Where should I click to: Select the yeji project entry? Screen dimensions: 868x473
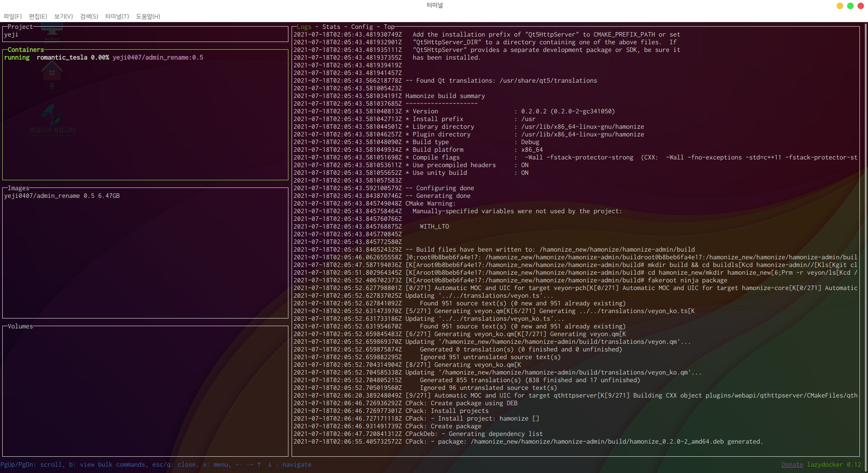(11, 35)
